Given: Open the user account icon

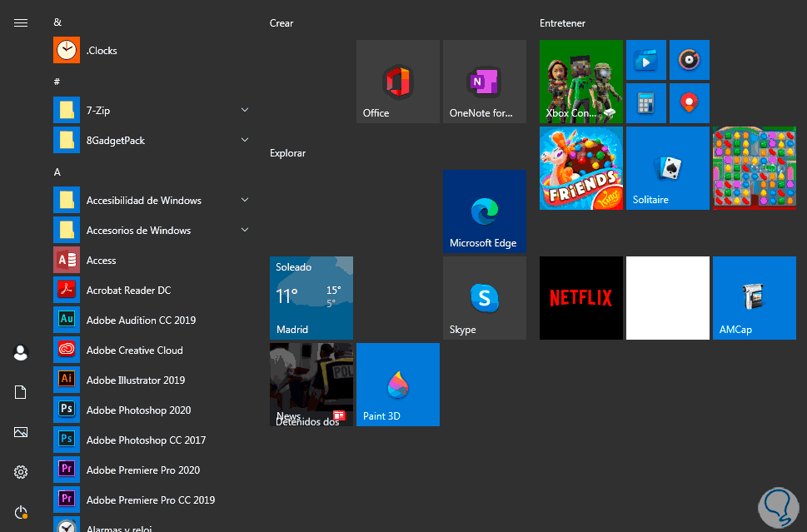Looking at the screenshot, I should [x=21, y=353].
